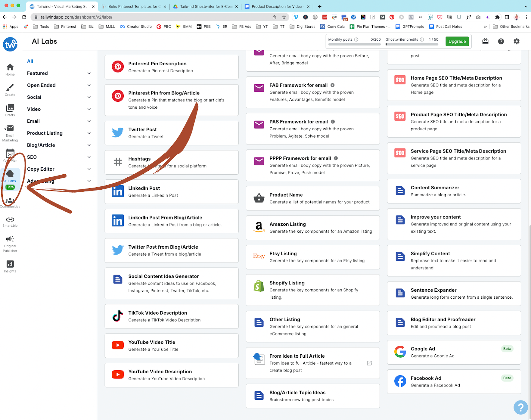Open external link icon on From Idea to Full Article
Viewport: 531px width, 420px height.
coord(369,363)
